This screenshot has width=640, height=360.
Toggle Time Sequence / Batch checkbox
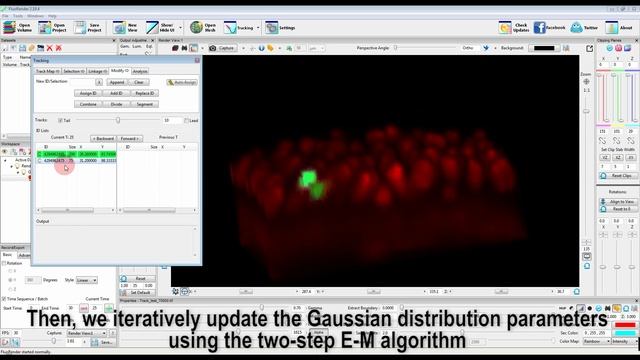(x=4, y=299)
